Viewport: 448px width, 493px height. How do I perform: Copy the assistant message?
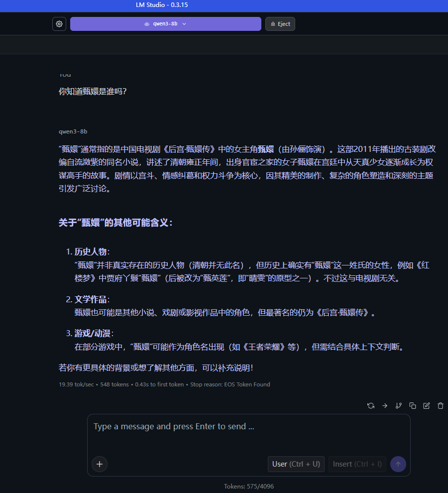click(413, 406)
